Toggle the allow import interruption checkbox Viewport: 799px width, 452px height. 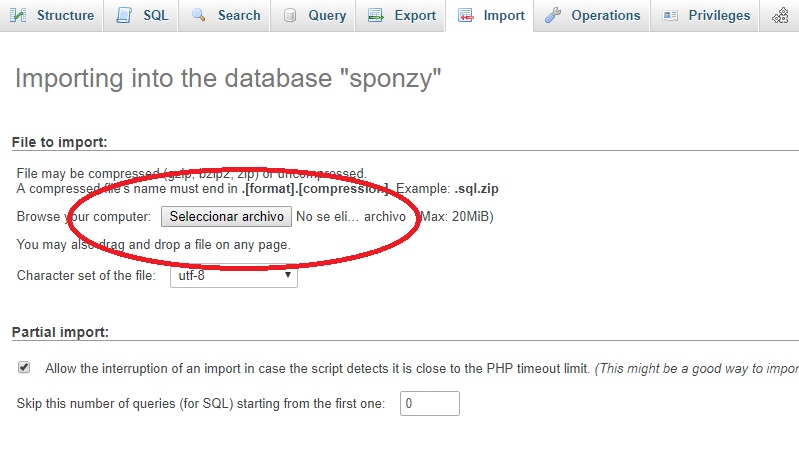(x=24, y=368)
